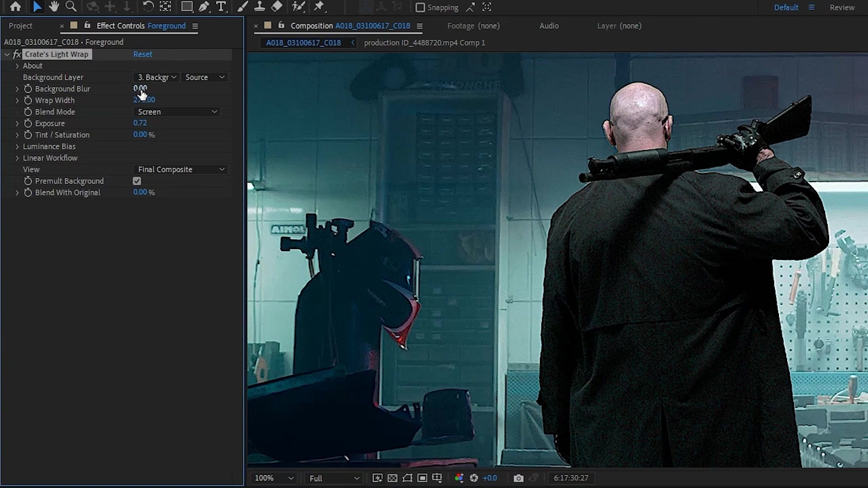
Task: Open the Full resolution dropdown
Action: coord(334,478)
